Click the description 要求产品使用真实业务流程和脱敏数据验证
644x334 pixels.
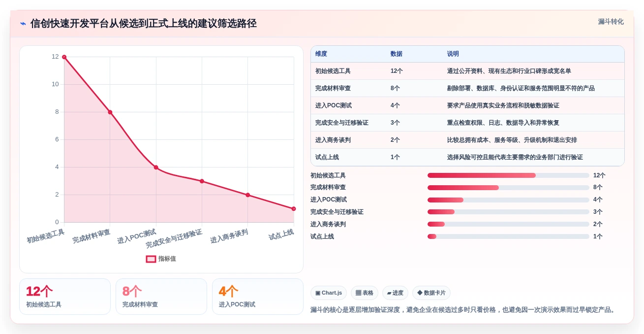(x=503, y=105)
